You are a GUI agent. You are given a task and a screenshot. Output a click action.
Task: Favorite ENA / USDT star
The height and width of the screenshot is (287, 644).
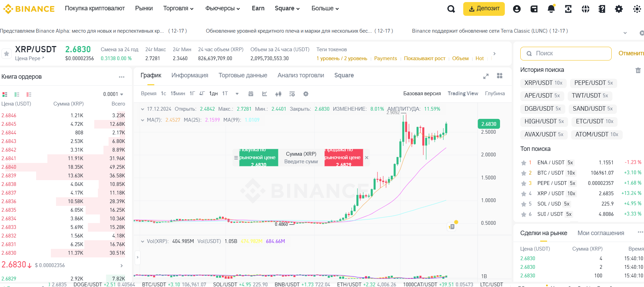pos(524,163)
